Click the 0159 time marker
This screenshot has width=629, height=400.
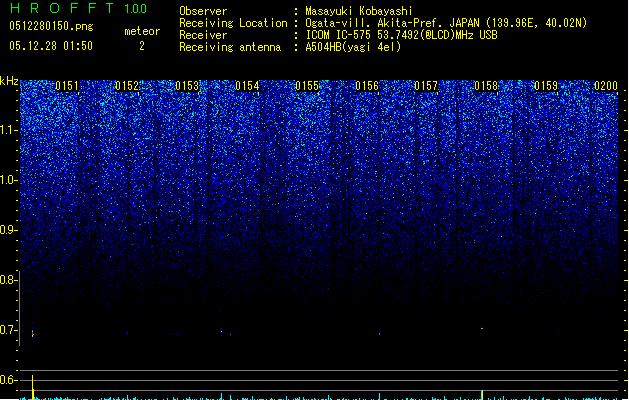(x=546, y=86)
